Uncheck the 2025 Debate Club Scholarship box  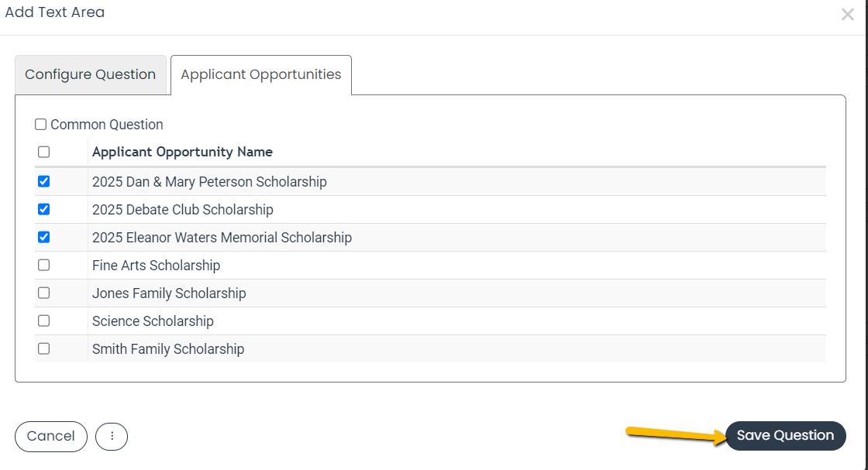43,209
